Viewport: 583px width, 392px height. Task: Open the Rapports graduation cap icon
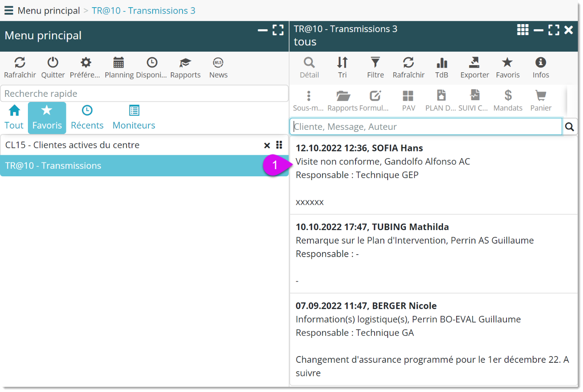(185, 63)
